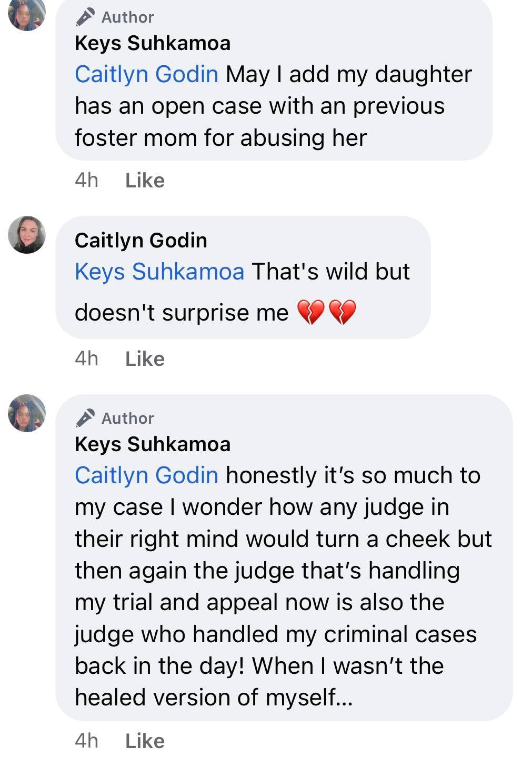Click the Keys Suhkamoa mention in Caitlyn's reply

coord(159,272)
